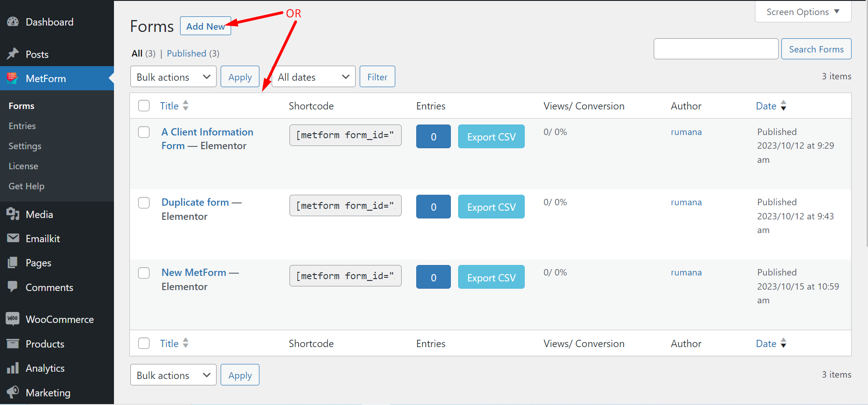Click the Comments bubble icon
Image resolution: width=868 pixels, height=405 pixels.
click(13, 287)
